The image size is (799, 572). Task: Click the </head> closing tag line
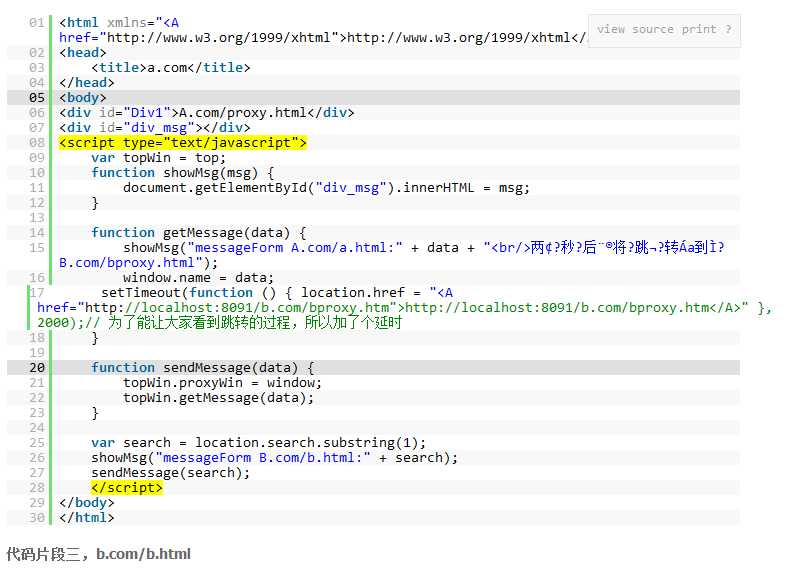coord(87,83)
